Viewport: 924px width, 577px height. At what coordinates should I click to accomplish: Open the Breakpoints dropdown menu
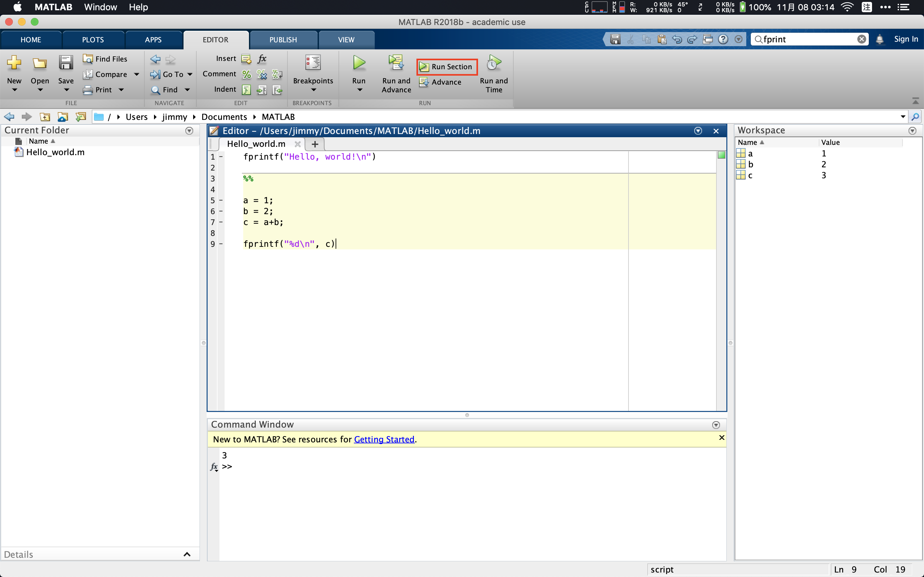coord(313,89)
